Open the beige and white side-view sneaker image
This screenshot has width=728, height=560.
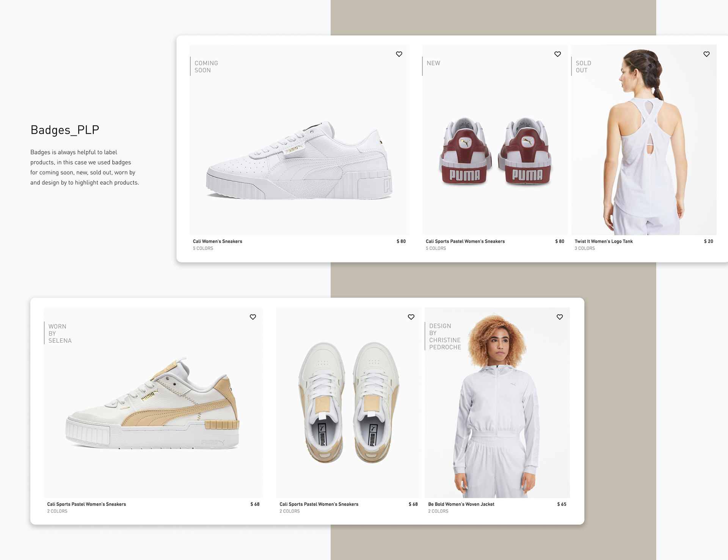click(x=153, y=403)
